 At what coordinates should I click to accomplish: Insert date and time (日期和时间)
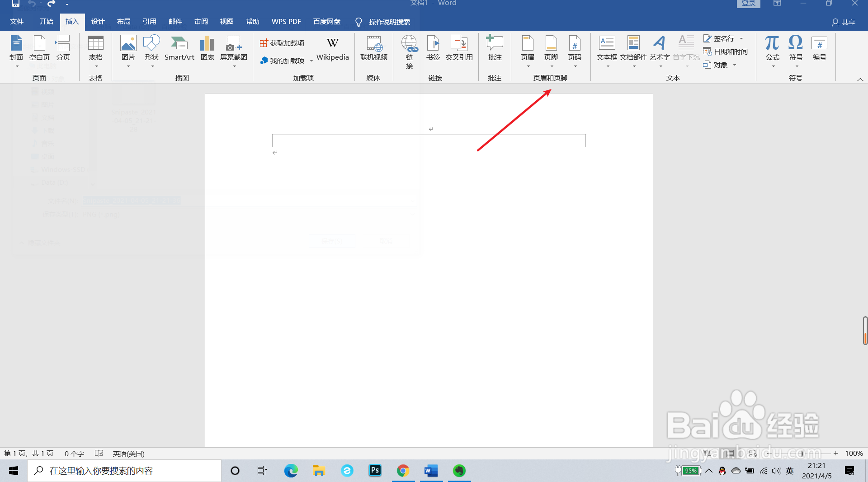(x=726, y=52)
